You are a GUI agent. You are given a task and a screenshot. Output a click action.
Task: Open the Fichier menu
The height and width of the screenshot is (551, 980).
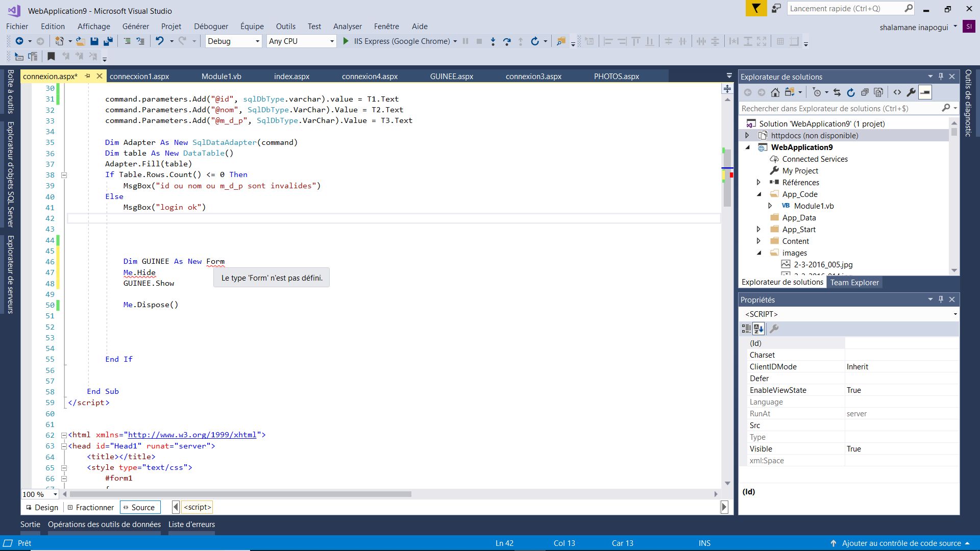tap(17, 27)
